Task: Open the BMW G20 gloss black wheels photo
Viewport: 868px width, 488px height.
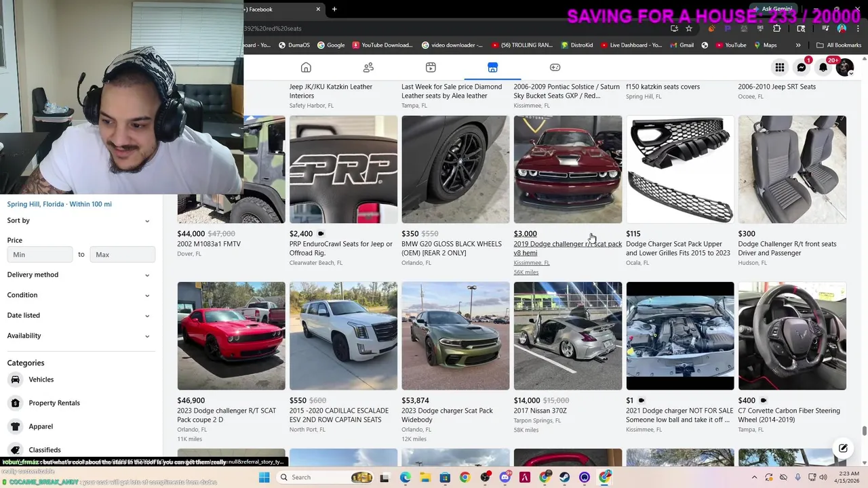Action: coord(455,169)
